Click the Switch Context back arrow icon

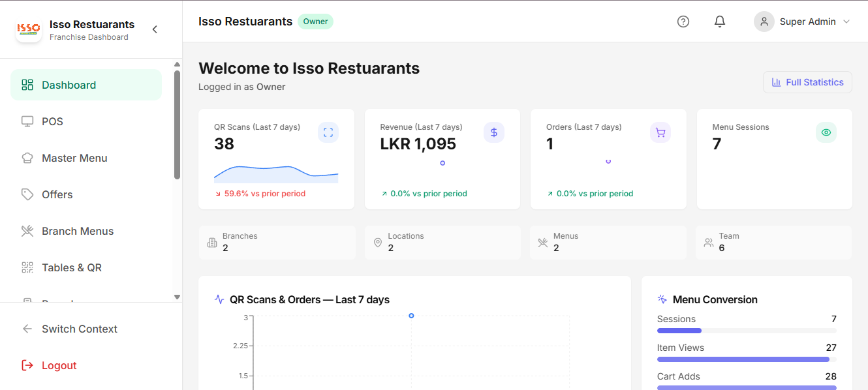tap(27, 329)
